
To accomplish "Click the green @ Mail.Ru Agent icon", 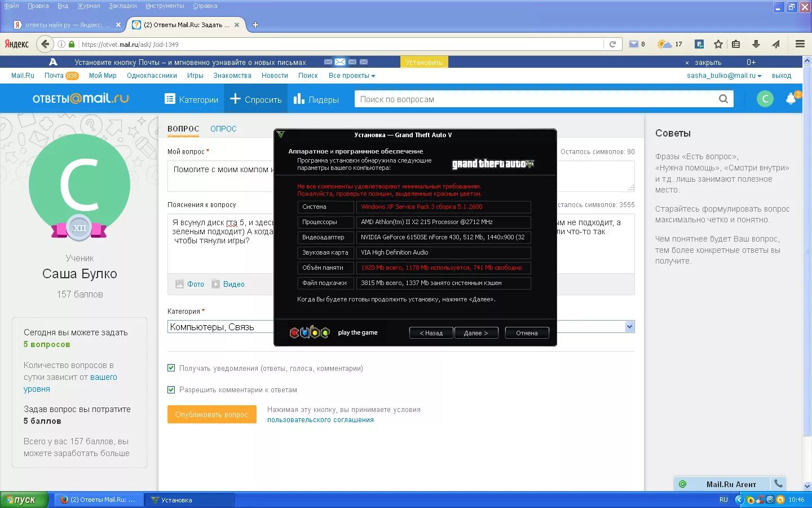I will [x=682, y=484].
